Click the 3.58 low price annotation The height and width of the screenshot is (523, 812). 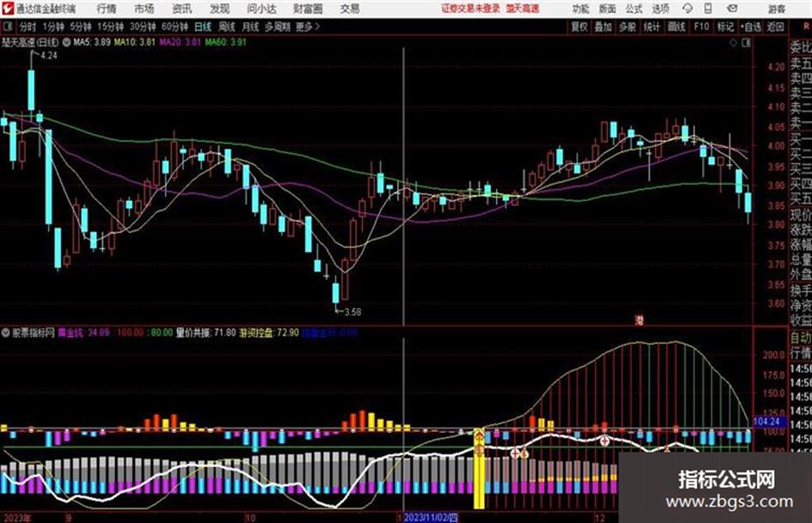[x=352, y=312]
